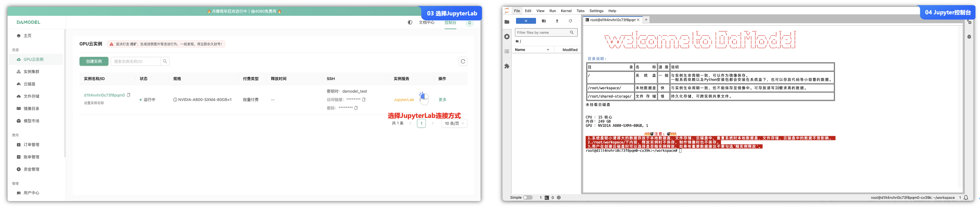
Task: Open the Debugger bug icon
Action: (x=969, y=37)
